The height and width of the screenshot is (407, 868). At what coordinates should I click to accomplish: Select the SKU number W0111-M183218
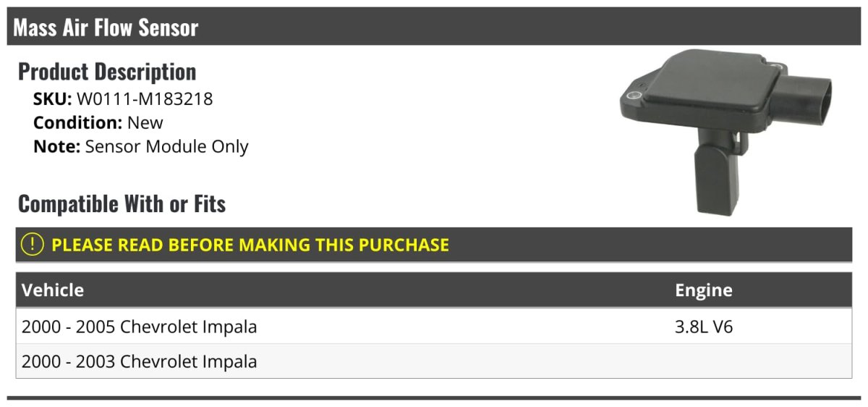[x=145, y=98]
